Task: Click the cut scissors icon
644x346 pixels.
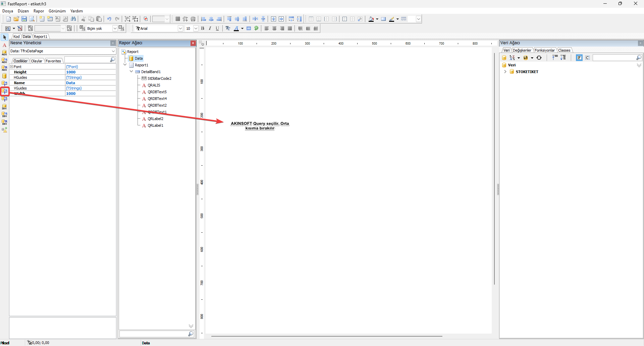Action: (x=83, y=19)
